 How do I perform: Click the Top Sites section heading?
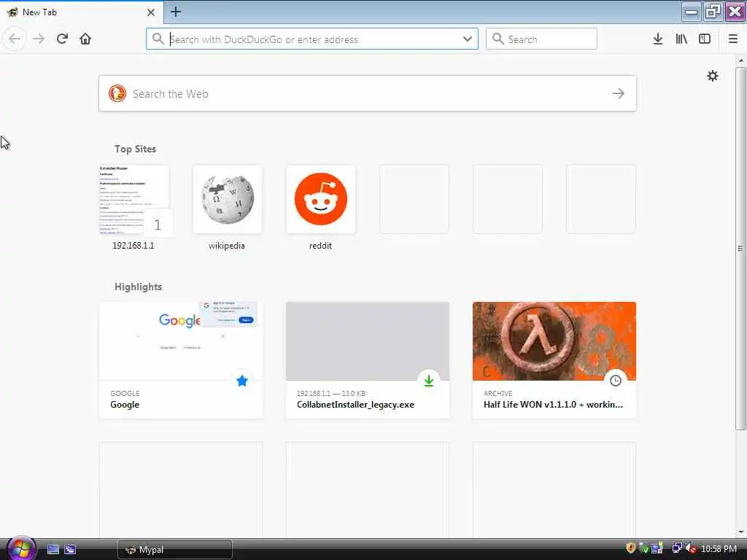tap(135, 149)
